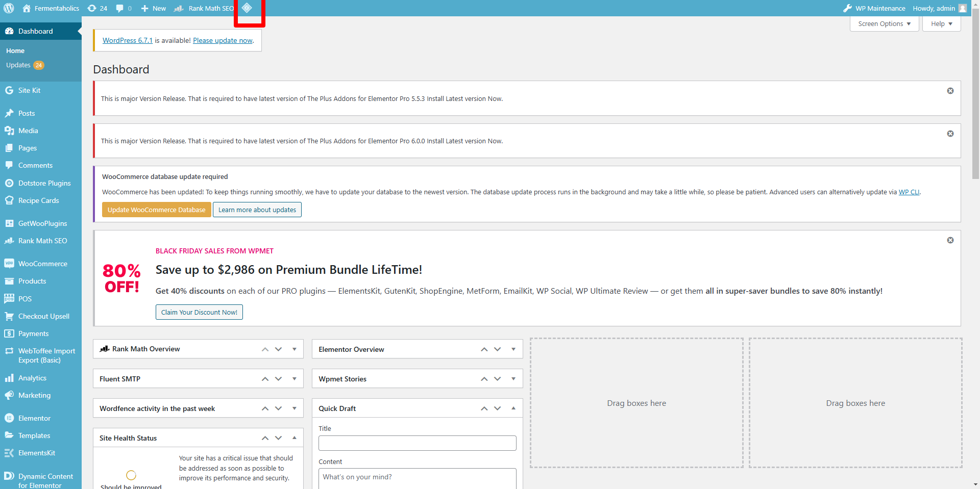
Task: Dismiss the Elementor Pro 6.0.0 notice
Action: (950, 134)
